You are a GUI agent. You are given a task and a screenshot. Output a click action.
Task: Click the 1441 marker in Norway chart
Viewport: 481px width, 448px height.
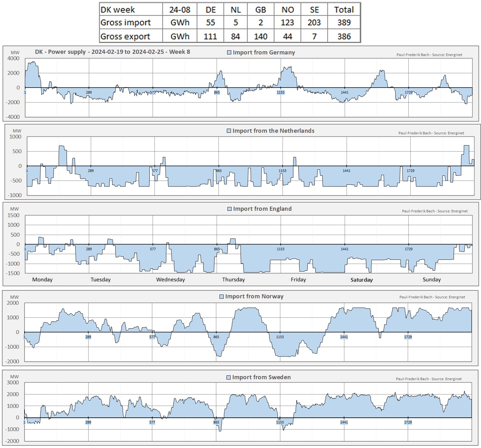tap(344, 337)
